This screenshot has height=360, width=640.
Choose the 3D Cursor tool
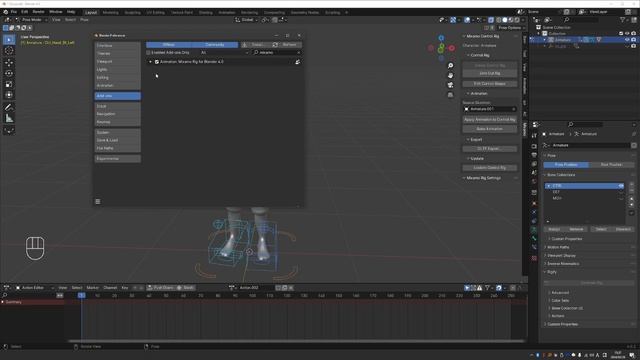point(9,51)
